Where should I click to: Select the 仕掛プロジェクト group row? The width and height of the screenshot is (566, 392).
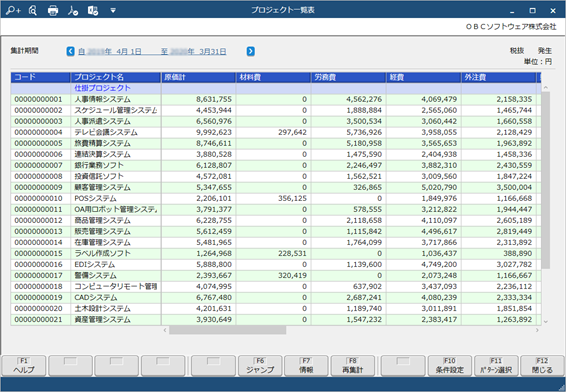coord(276,88)
